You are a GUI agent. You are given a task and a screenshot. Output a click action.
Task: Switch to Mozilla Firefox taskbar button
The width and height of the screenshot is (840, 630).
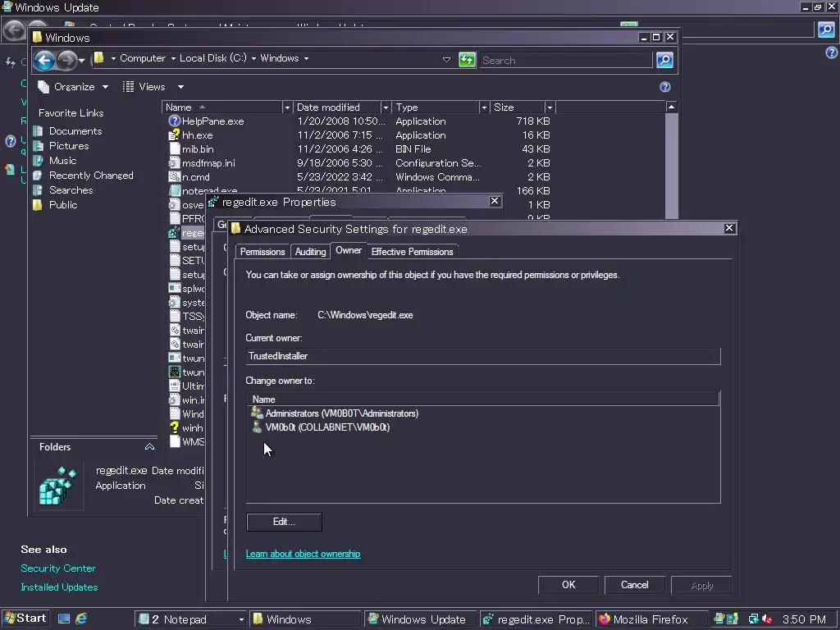pos(651,619)
